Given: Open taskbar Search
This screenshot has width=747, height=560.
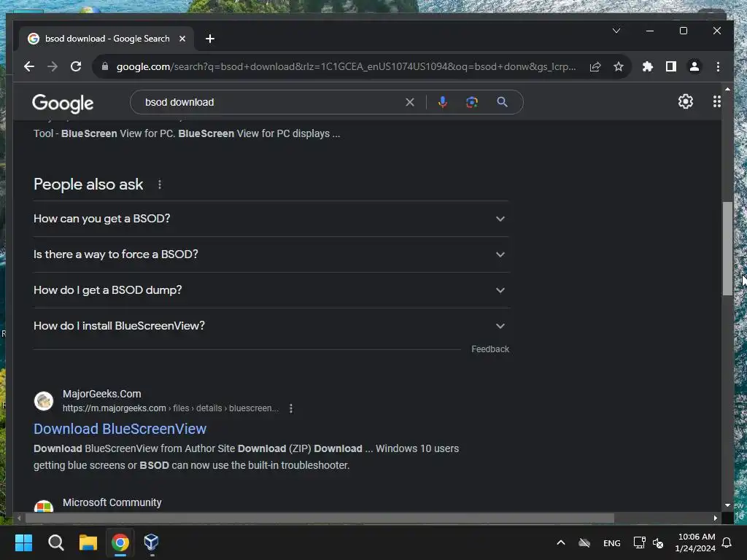Looking at the screenshot, I should pos(55,542).
